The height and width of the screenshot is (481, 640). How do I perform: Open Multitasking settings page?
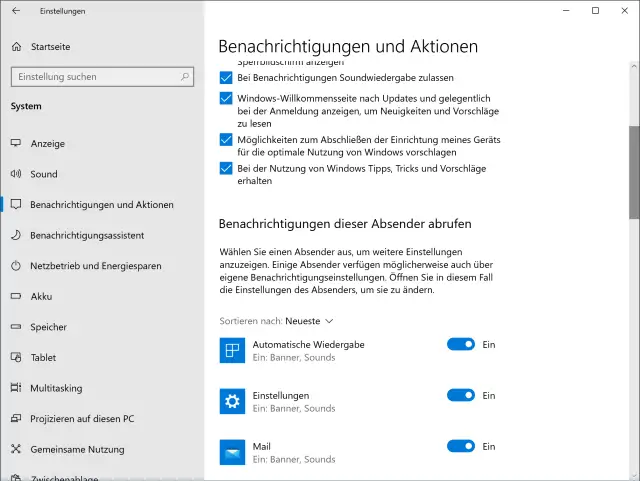[102, 388]
